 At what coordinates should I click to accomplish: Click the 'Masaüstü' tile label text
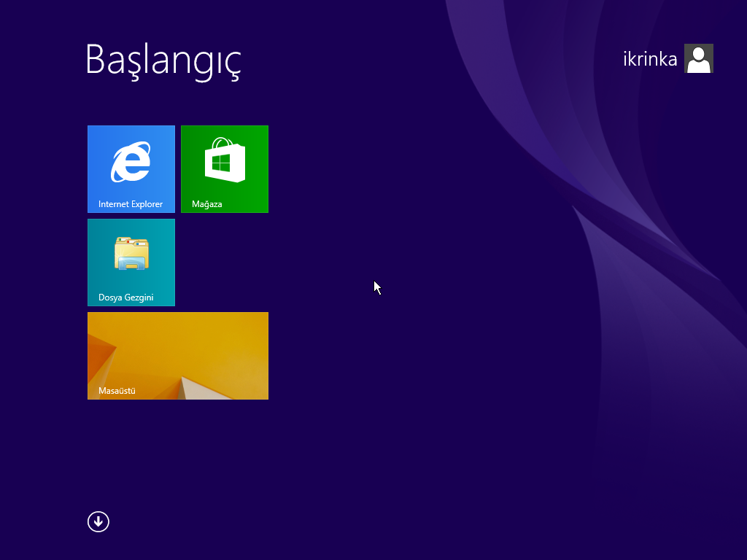tap(117, 391)
